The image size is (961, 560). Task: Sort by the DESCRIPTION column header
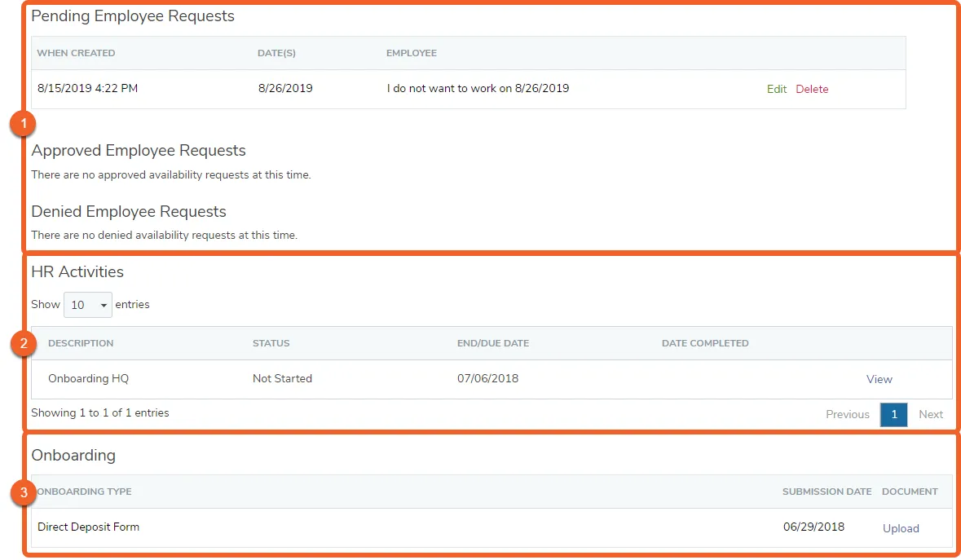pos(81,343)
